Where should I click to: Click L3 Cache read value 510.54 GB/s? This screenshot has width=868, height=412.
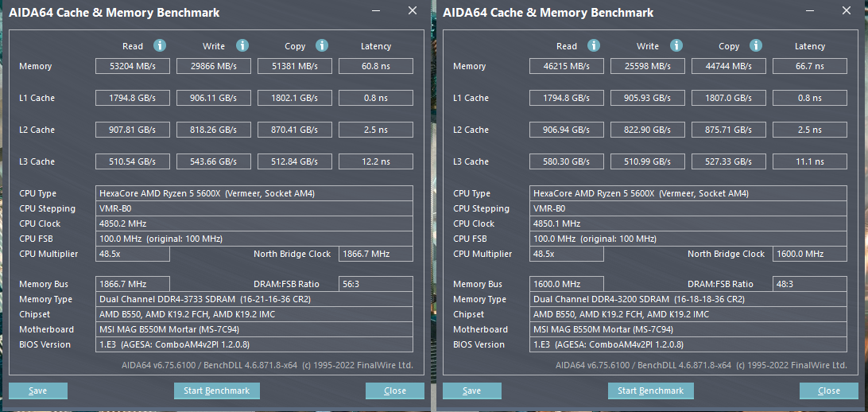click(132, 161)
